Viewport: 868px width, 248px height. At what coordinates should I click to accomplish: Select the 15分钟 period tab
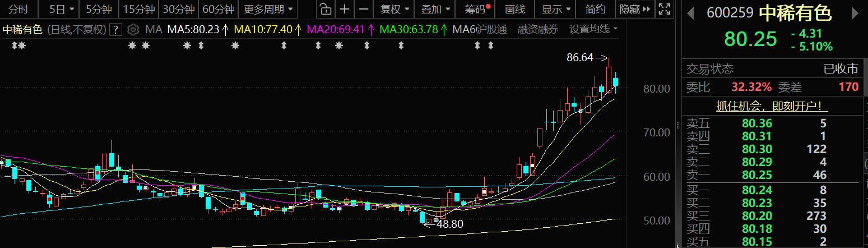click(x=139, y=9)
